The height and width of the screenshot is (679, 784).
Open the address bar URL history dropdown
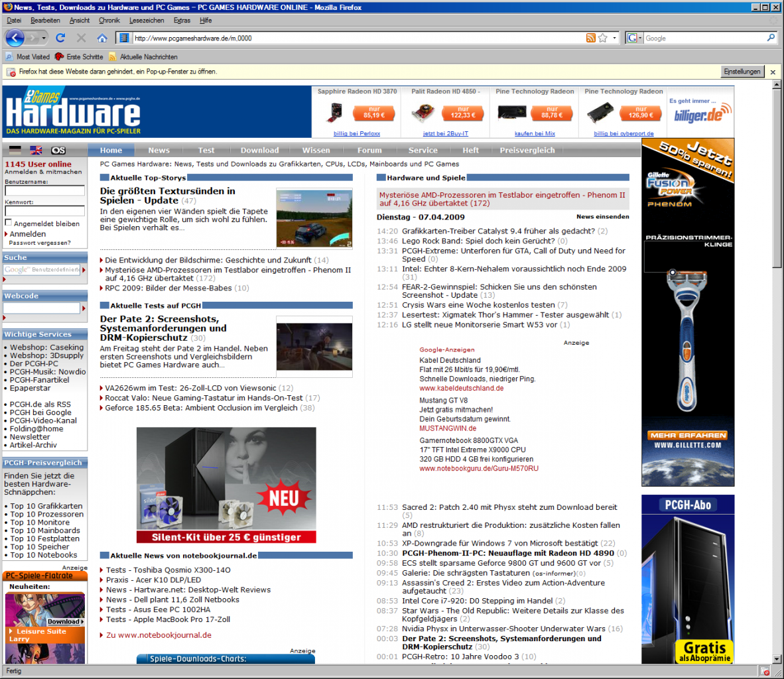point(614,38)
